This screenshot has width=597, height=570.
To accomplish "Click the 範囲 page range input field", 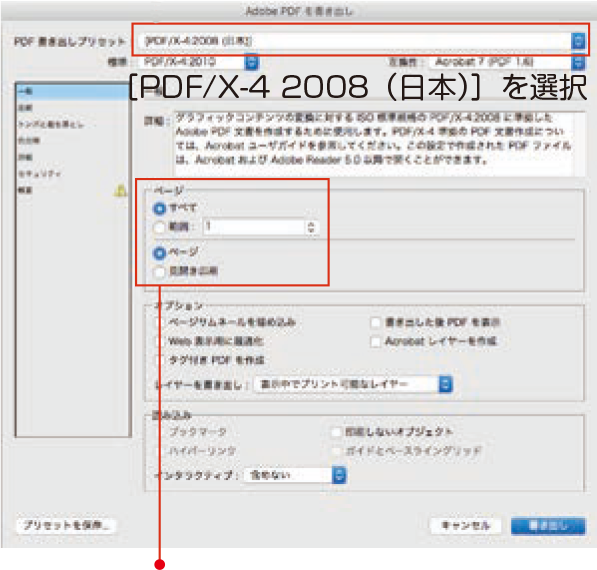I will pos(254,227).
